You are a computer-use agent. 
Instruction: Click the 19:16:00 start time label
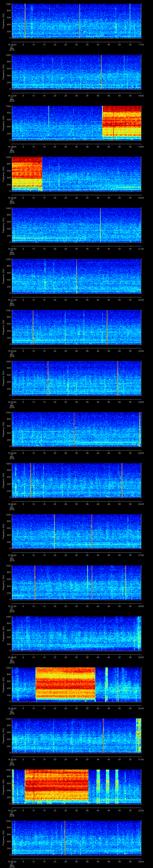tap(12, 45)
